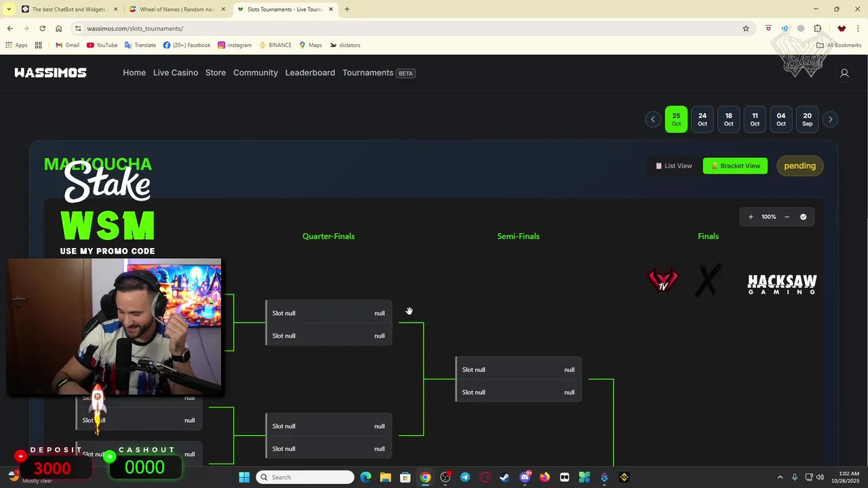Open the browser home page icon
Image resolution: width=868 pixels, height=488 pixels.
click(x=58, y=28)
